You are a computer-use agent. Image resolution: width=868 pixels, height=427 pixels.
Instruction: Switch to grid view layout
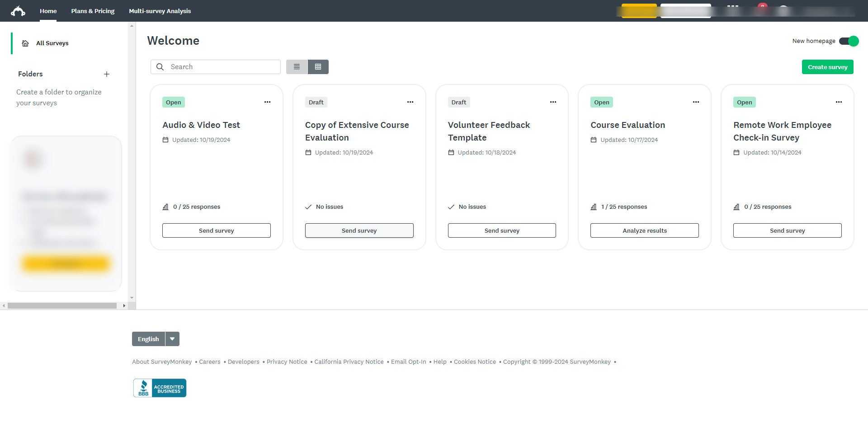(318, 67)
